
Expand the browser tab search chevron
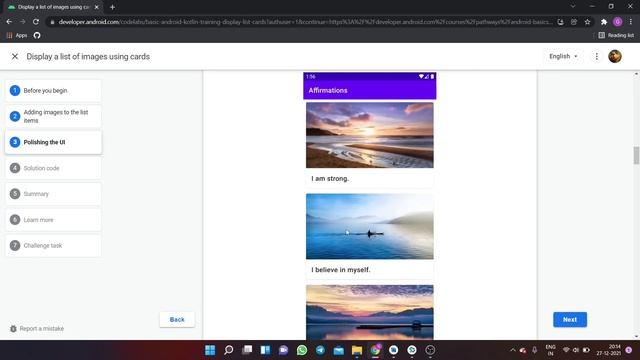[573, 7]
